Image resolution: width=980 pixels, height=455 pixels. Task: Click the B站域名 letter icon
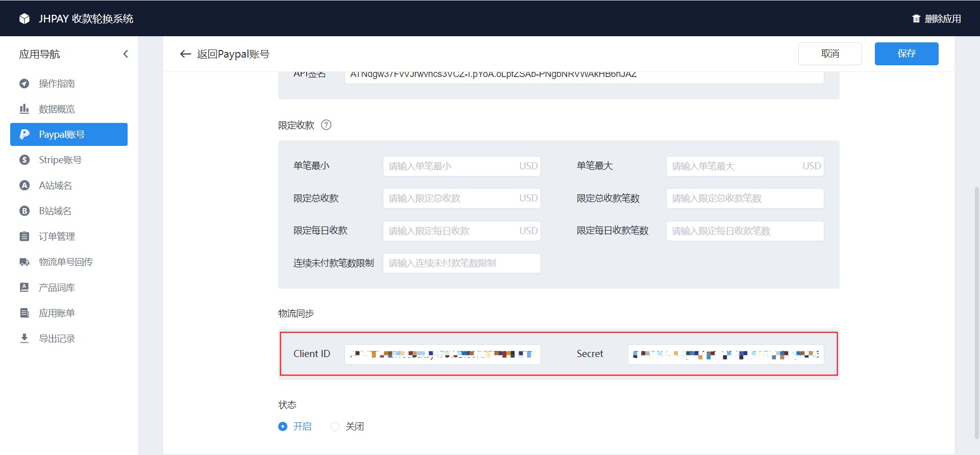[24, 211]
